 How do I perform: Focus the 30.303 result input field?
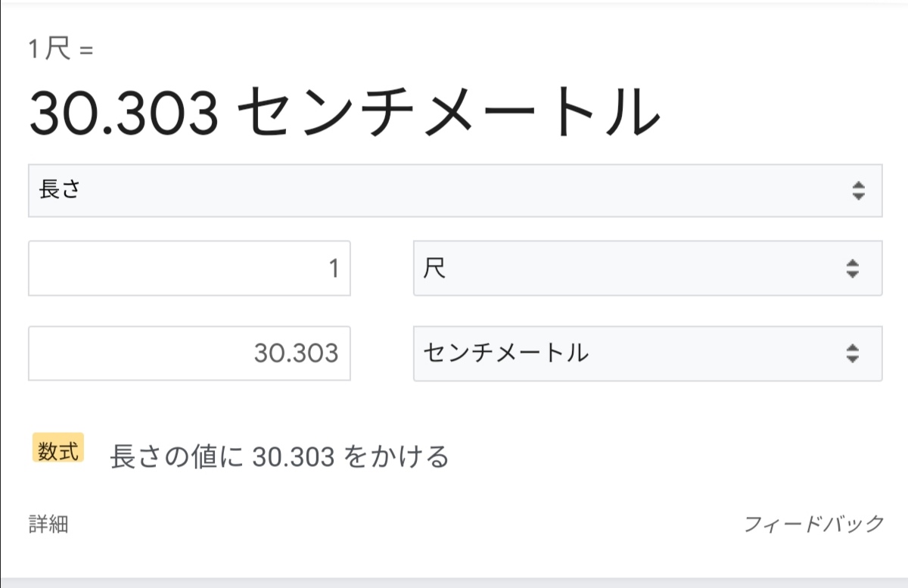(x=189, y=353)
